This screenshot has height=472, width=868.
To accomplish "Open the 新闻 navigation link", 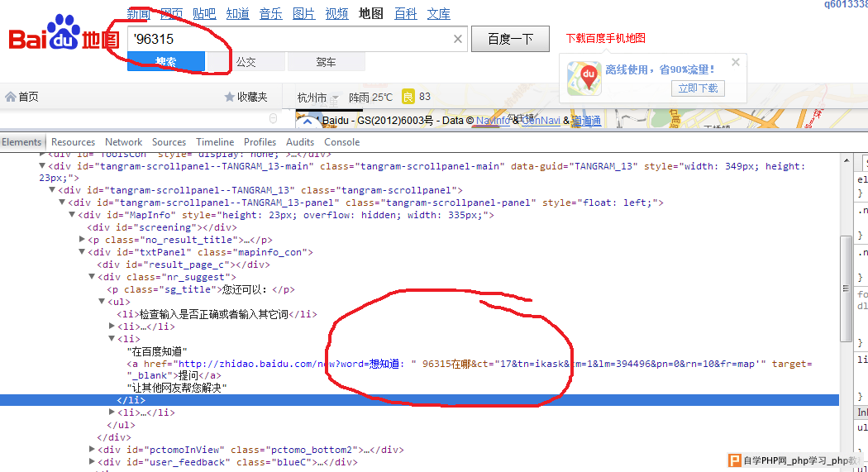I will click(x=138, y=13).
